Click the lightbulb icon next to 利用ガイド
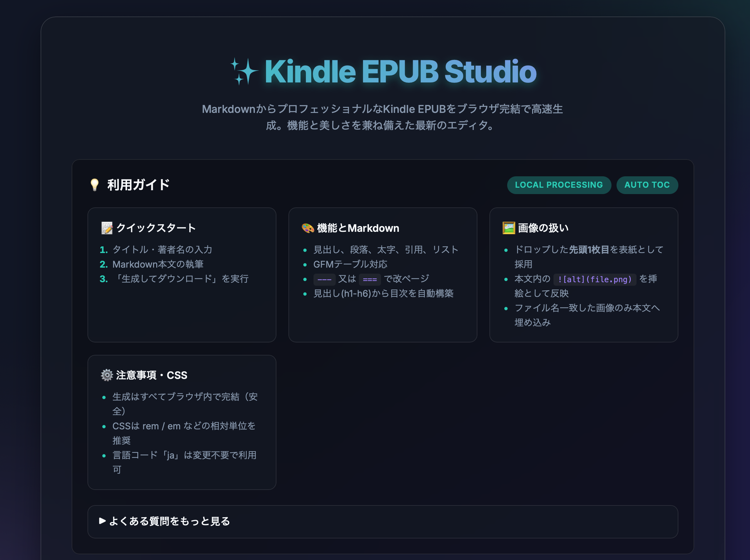 pyautogui.click(x=94, y=185)
